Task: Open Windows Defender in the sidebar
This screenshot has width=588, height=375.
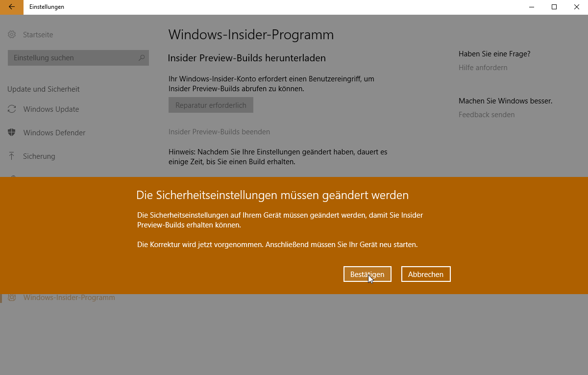Action: pos(54,133)
